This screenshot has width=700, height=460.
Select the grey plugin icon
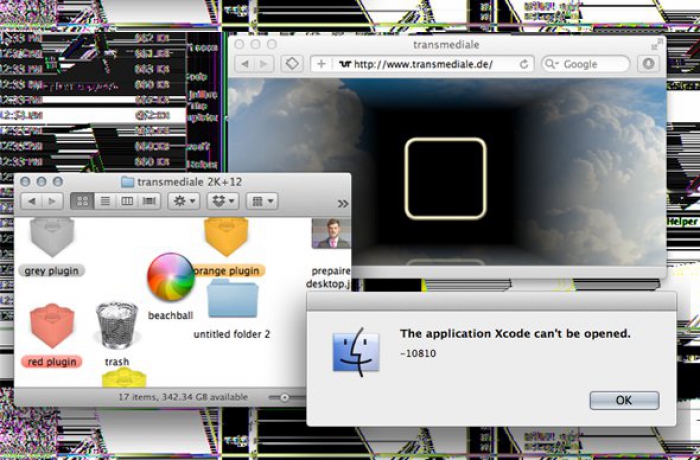[x=52, y=237]
